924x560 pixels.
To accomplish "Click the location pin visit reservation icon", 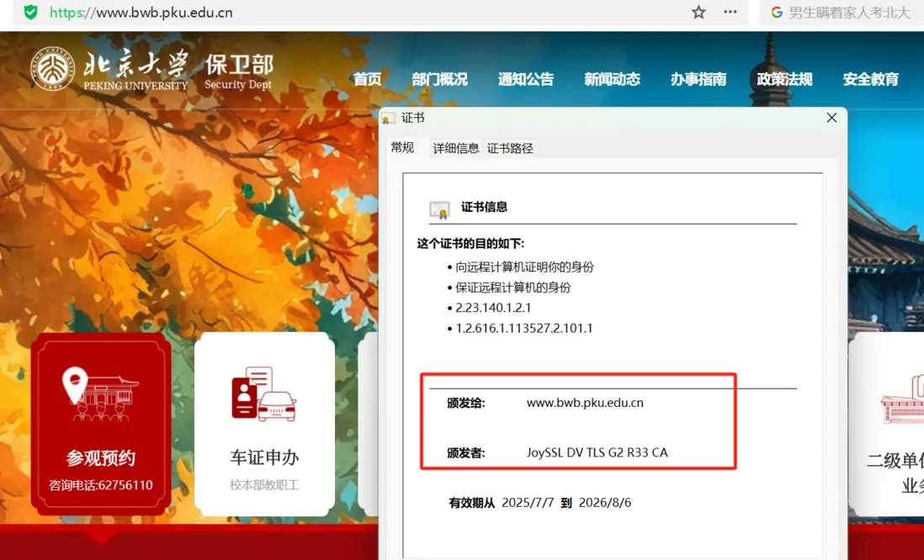I will 100,394.
